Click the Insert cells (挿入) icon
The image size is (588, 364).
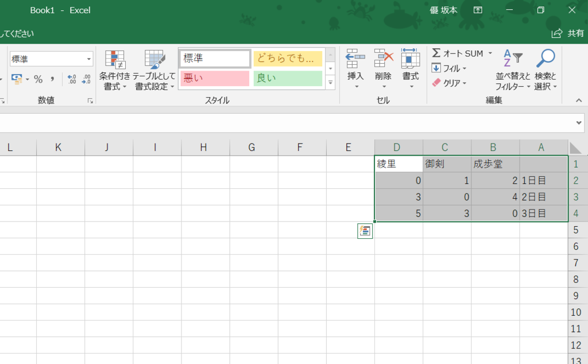point(355,59)
